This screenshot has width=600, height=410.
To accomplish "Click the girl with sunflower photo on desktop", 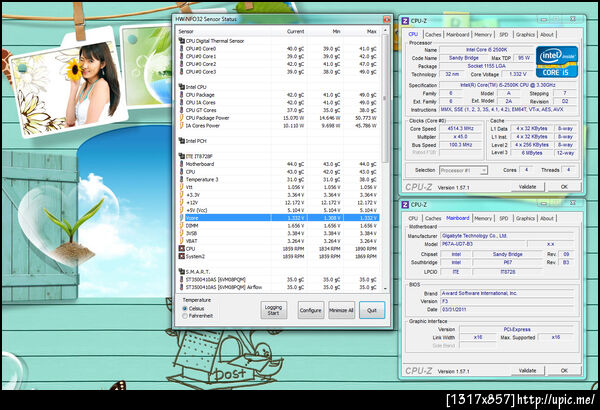I will 69,83.
